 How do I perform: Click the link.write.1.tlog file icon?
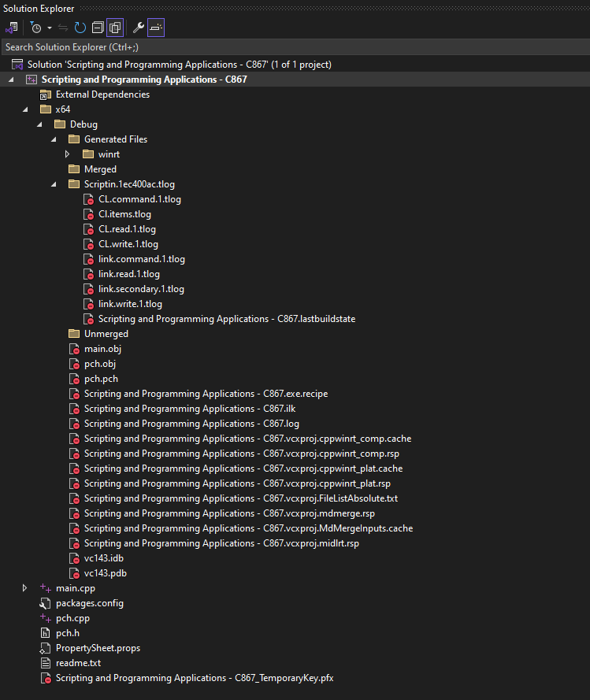[x=89, y=305]
